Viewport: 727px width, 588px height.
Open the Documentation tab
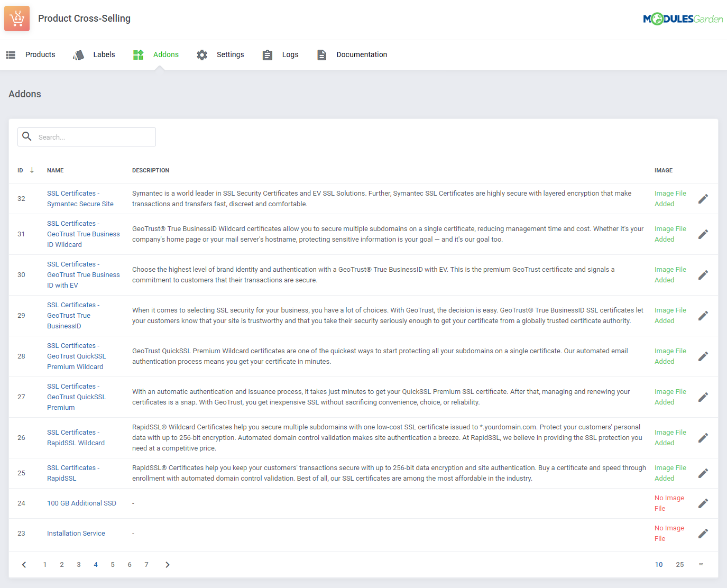pyautogui.click(x=362, y=54)
